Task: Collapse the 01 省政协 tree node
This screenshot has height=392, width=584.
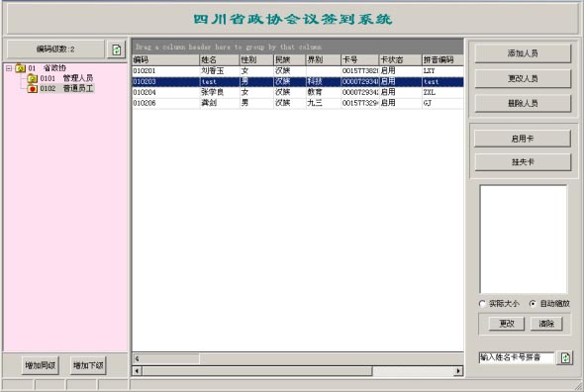Action: click(9, 68)
